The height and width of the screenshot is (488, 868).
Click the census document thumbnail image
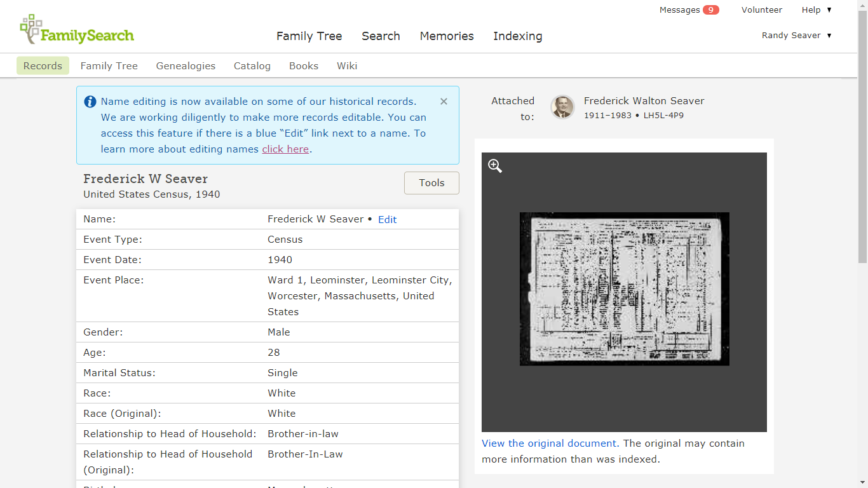624,289
